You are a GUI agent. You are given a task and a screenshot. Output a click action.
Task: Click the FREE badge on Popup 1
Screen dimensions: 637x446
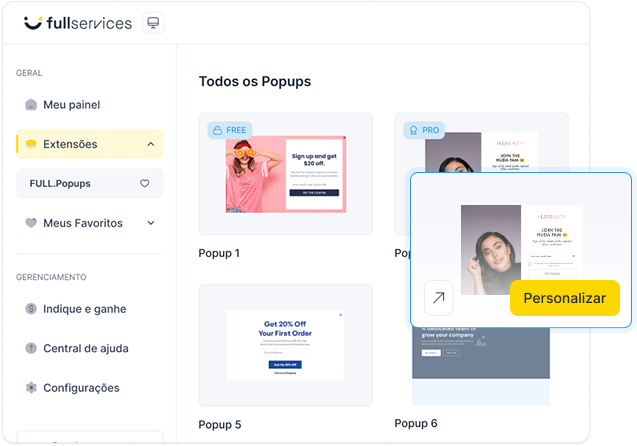point(228,130)
